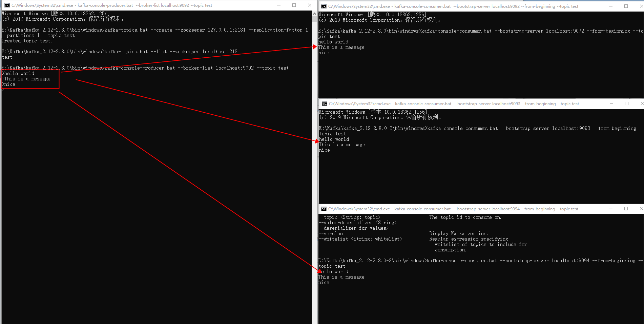
Task: Click title bar of localhost:9094 consumer window
Action: (453, 209)
